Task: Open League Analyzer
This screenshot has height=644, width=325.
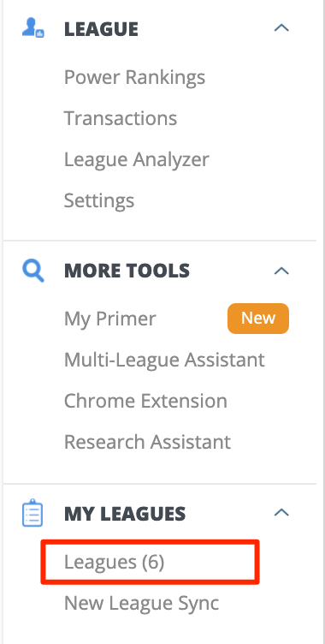Action: (137, 160)
